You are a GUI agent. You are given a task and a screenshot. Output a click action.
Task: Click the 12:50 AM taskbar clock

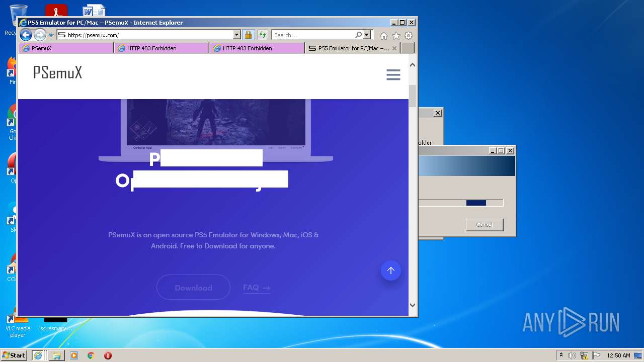click(618, 355)
